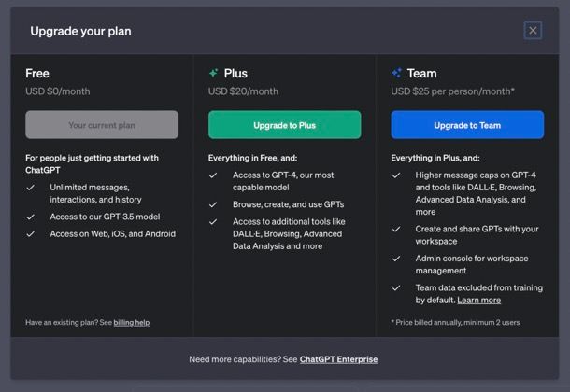Click the USD $20/month price

tap(243, 91)
